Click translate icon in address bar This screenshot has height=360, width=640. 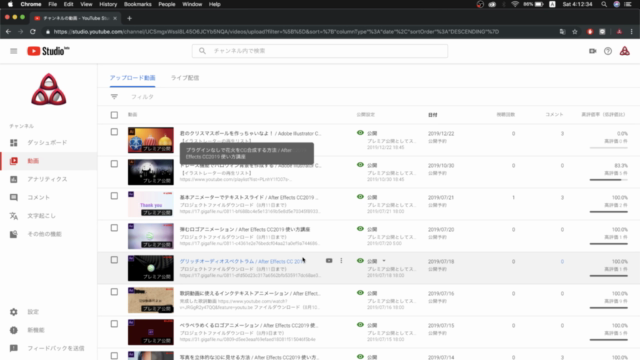coord(562,31)
